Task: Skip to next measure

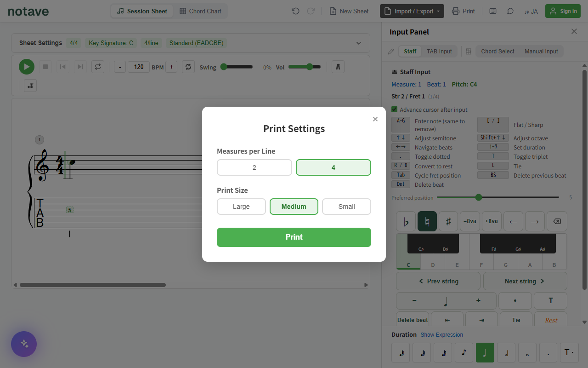Action: pyautogui.click(x=80, y=67)
